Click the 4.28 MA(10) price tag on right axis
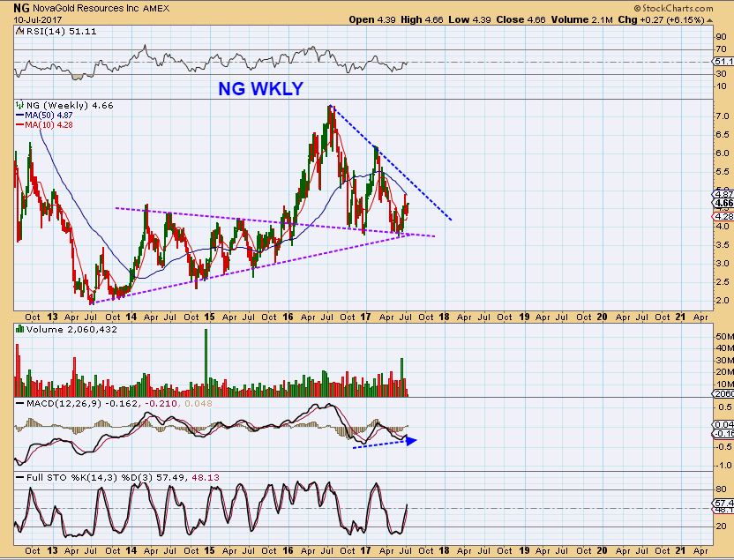 coord(724,216)
